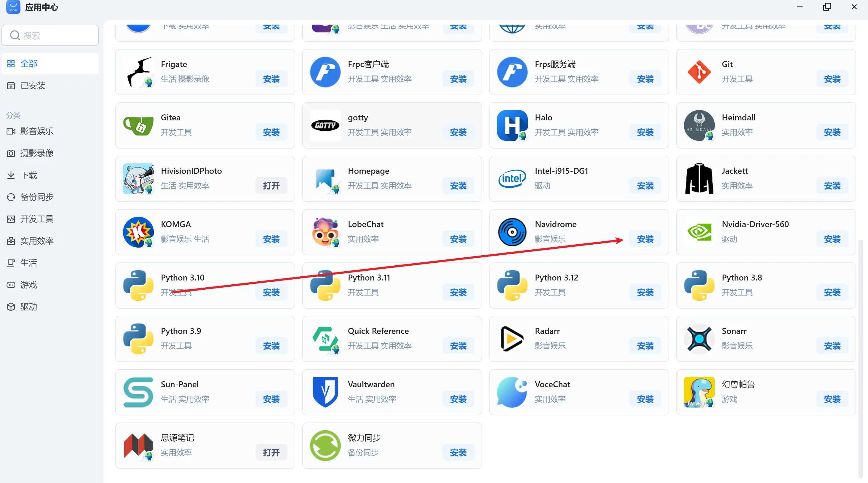Browse the 游戏 category
The width and height of the screenshot is (868, 483).
tap(50, 285)
